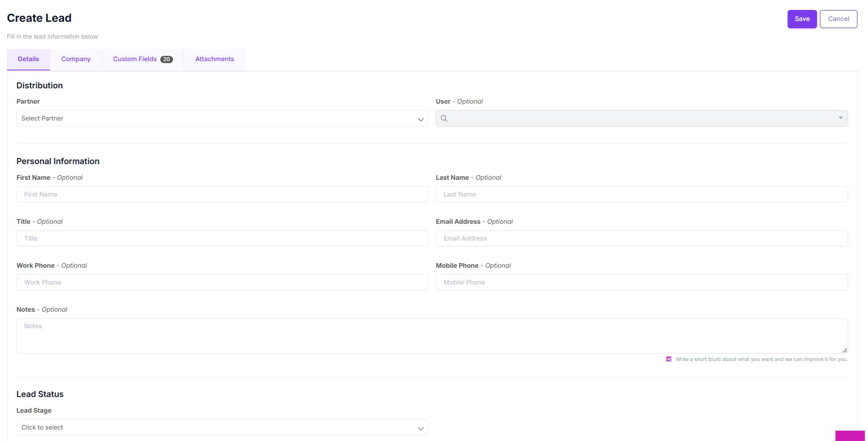The height and width of the screenshot is (441, 868).
Task: Switch to the Details tab
Action: pyautogui.click(x=28, y=59)
